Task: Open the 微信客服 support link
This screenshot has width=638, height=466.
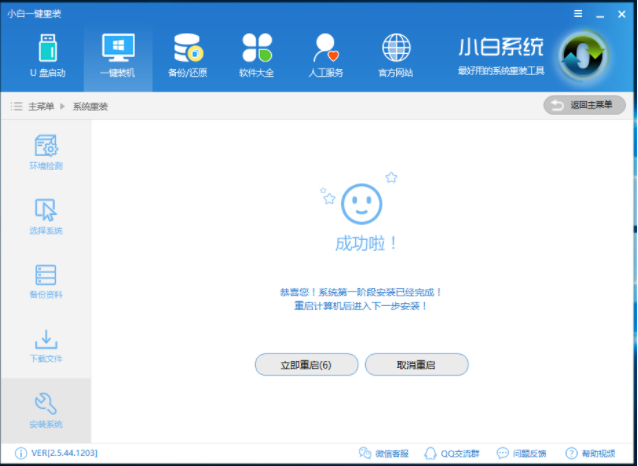Action: click(392, 453)
